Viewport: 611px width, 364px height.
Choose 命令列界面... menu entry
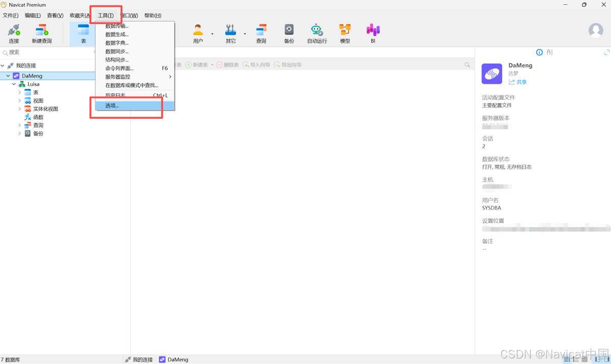click(x=135, y=68)
